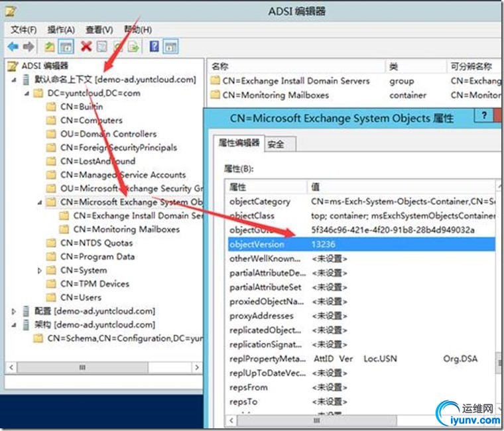Open the 帮助(H) menu
504x431 pixels.
138,30
